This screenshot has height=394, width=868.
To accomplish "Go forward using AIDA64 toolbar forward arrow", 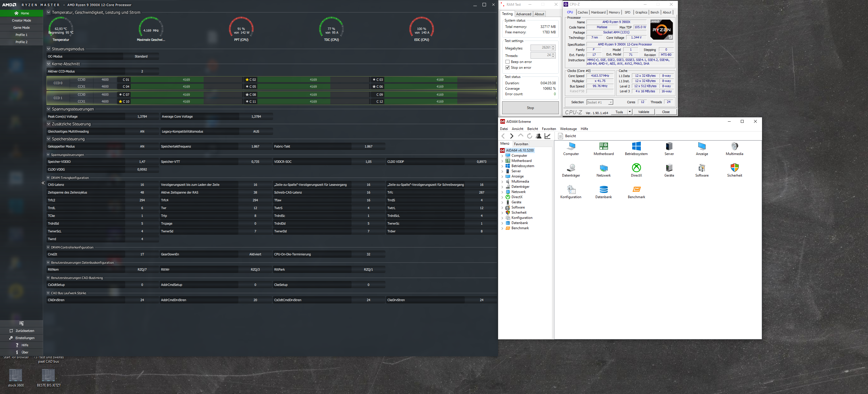I will pos(512,136).
